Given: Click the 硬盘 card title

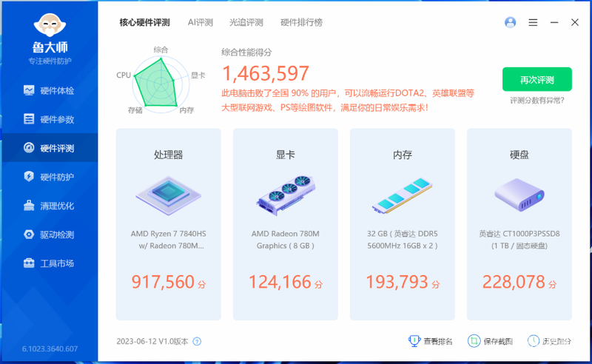Looking at the screenshot, I should click(519, 155).
